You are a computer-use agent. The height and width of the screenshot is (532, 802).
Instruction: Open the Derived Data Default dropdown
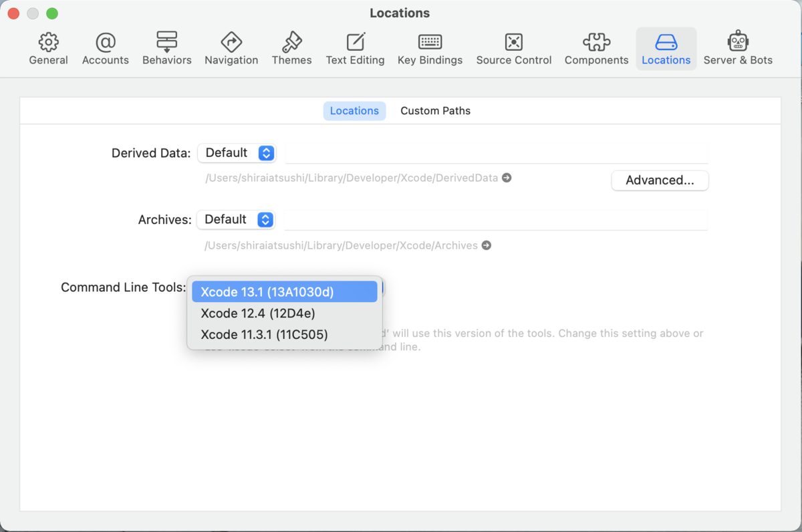coord(237,153)
